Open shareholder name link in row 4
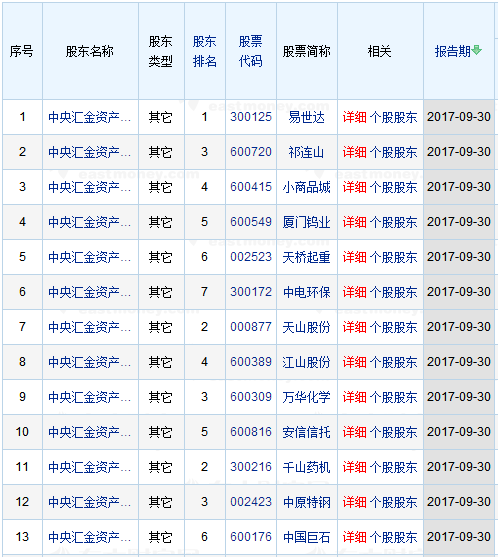The image size is (498, 557). pos(90,222)
